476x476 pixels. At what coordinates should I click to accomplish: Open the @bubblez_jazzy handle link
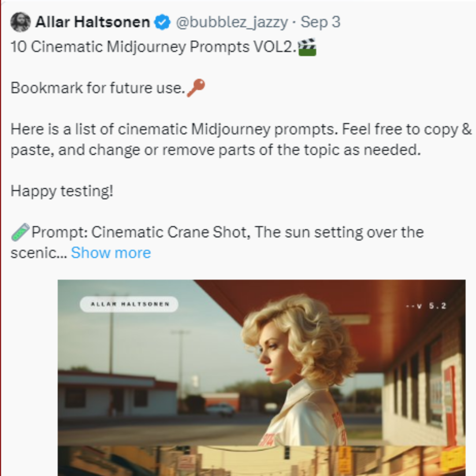(232, 22)
